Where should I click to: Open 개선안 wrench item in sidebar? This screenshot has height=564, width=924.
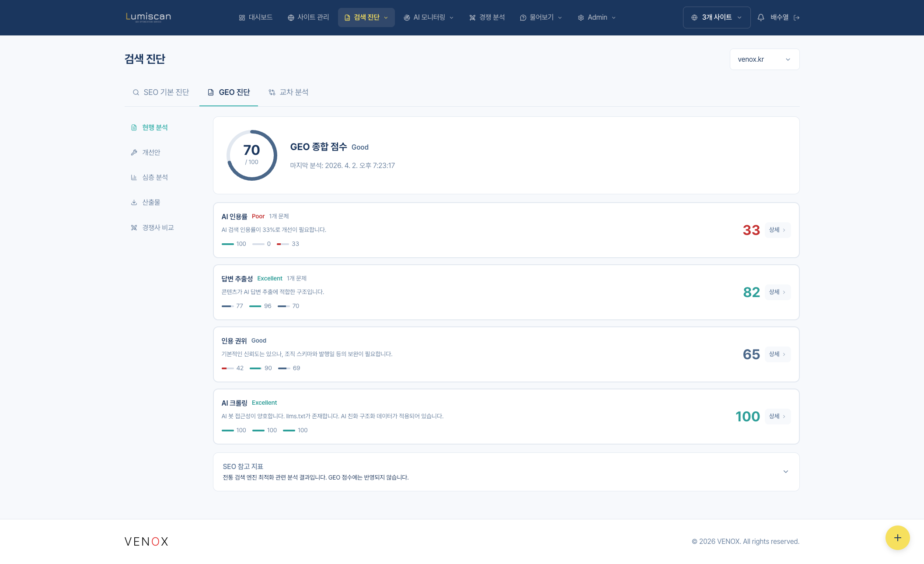[x=151, y=152]
